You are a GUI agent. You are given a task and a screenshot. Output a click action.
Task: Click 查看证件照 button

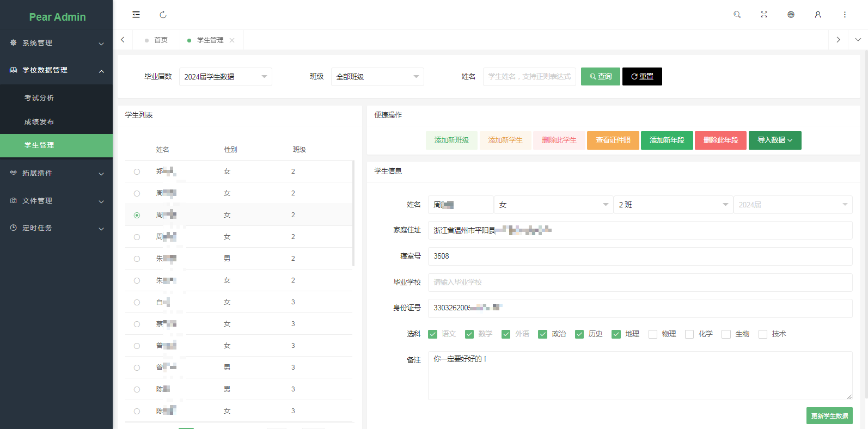(613, 140)
